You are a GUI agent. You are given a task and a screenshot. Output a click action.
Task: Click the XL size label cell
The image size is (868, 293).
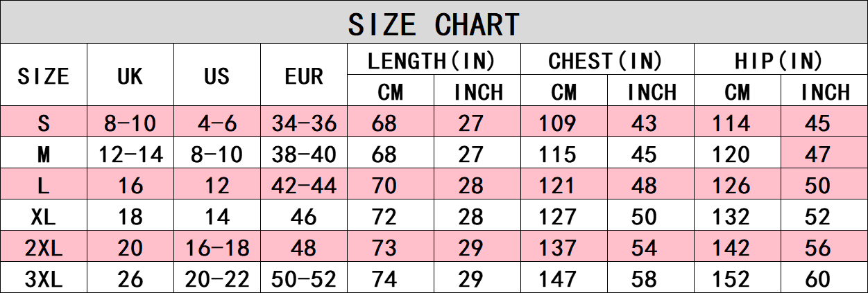coord(43,217)
